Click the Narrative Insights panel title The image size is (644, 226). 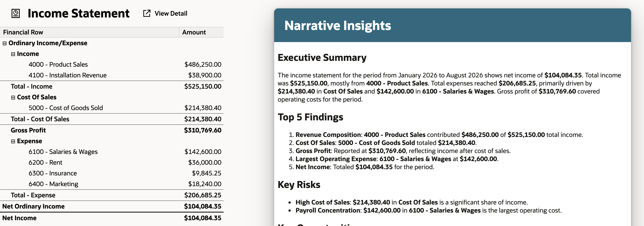tap(337, 26)
